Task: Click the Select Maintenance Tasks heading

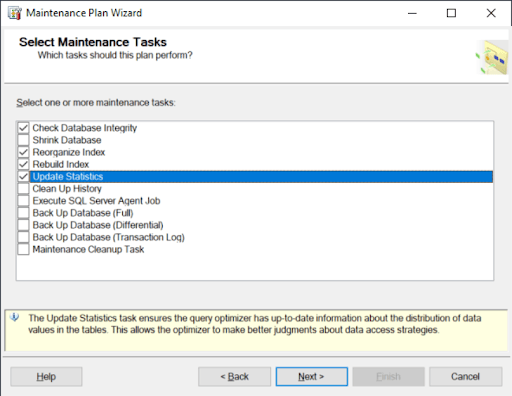Action: 93,42
